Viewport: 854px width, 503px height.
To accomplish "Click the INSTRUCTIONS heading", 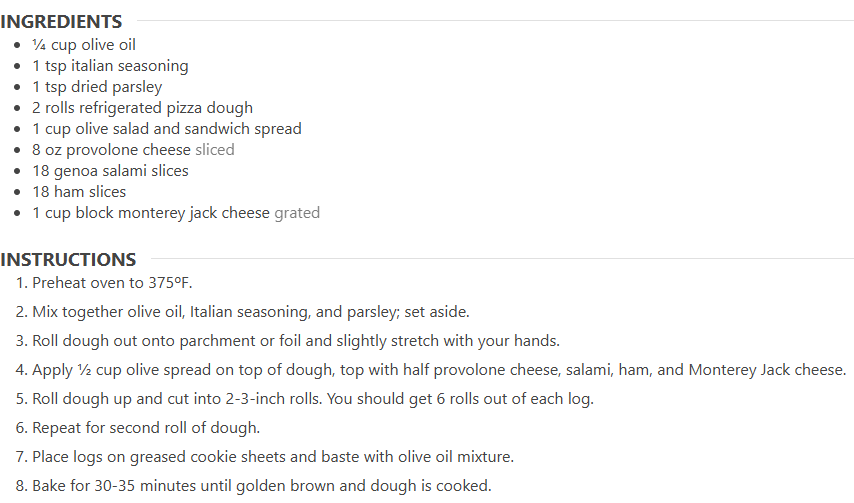I will [x=68, y=260].
